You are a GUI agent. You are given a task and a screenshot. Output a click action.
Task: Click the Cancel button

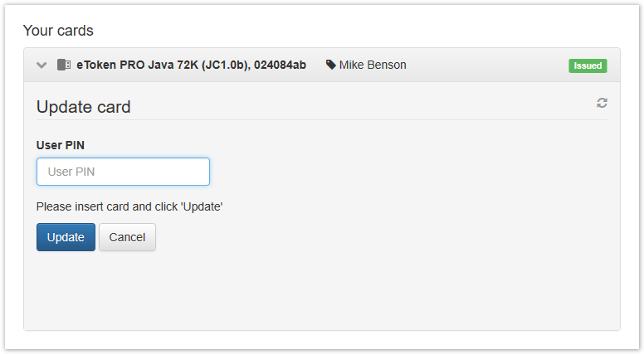click(x=127, y=237)
